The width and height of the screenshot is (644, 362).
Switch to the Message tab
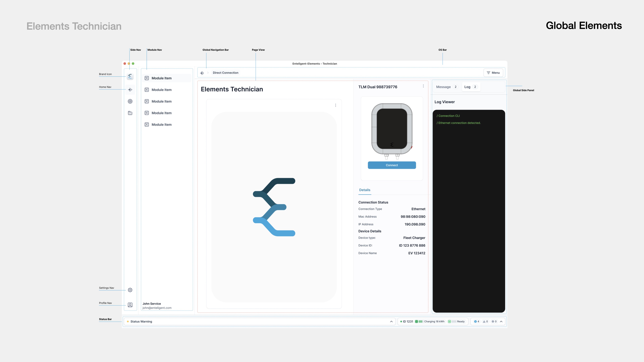[446, 87]
